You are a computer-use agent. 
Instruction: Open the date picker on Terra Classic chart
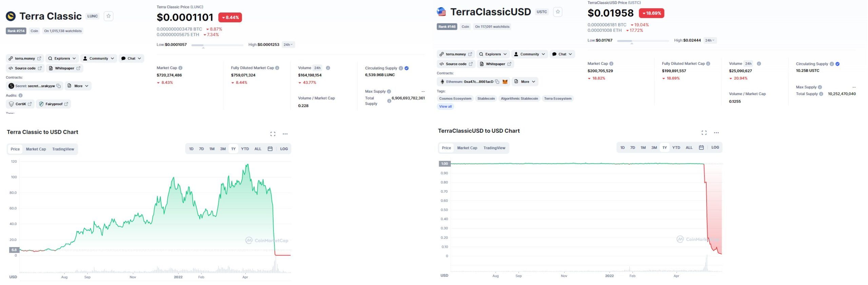click(x=270, y=149)
